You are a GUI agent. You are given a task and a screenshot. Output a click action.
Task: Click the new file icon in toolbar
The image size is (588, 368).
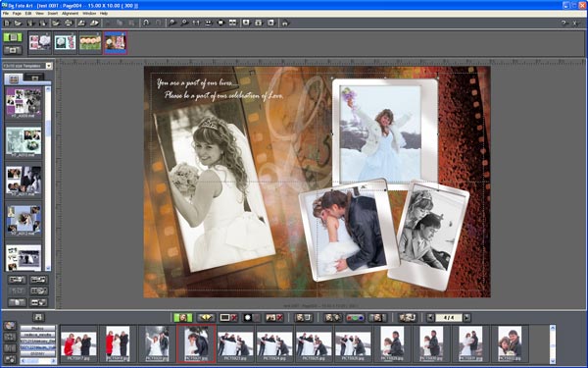[7, 23]
